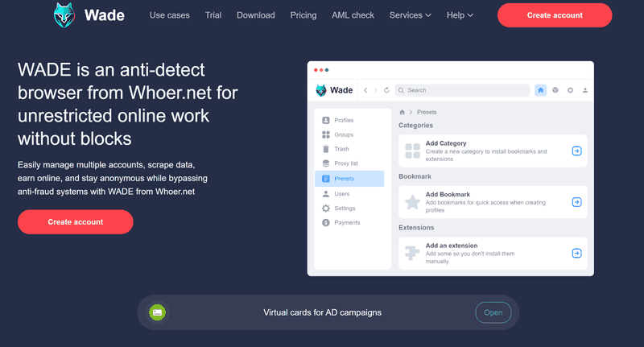644x347 pixels.
Task: Click the back arrow in app toolbar
Action: coord(365,90)
